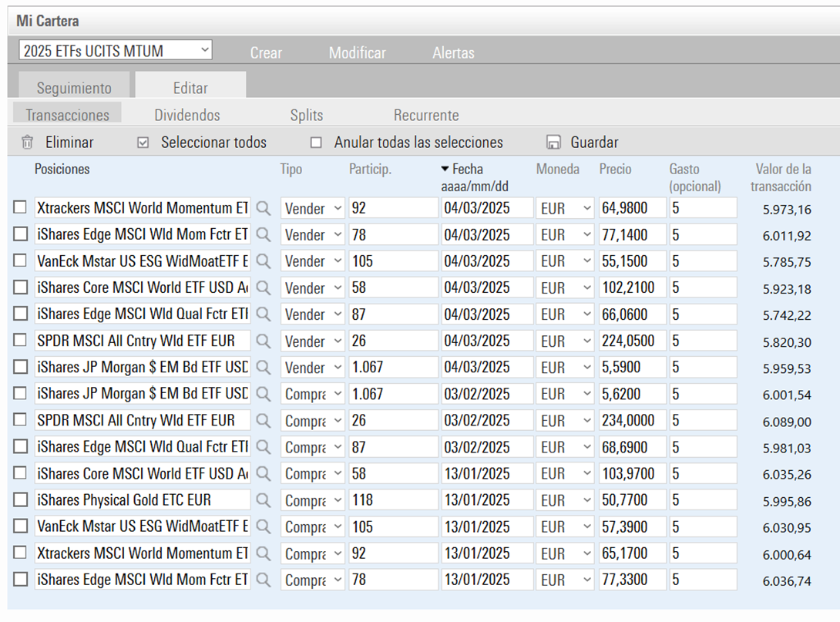Switch to the Seguimiento tab
This screenshot has height=622, width=840.
point(74,86)
